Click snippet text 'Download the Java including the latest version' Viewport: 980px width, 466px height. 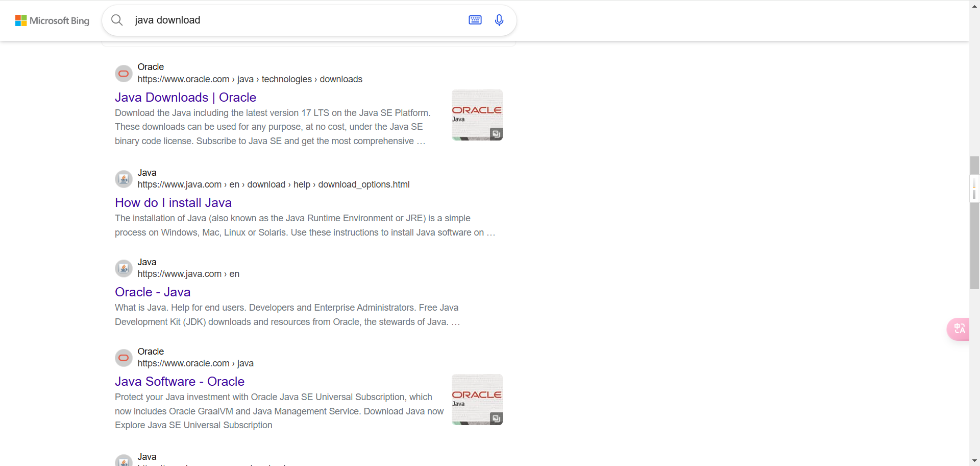tap(207, 113)
